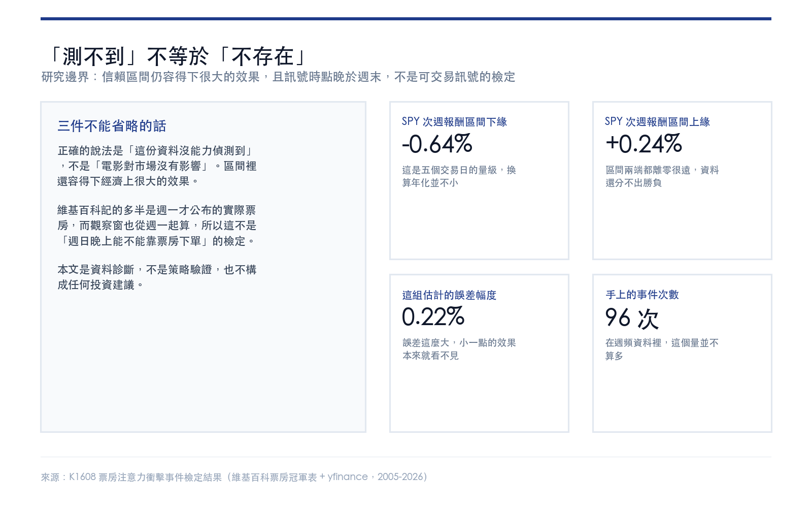Click label 這組估計的誤差幅度
Viewport: 812px width, 508px height.
point(449,295)
